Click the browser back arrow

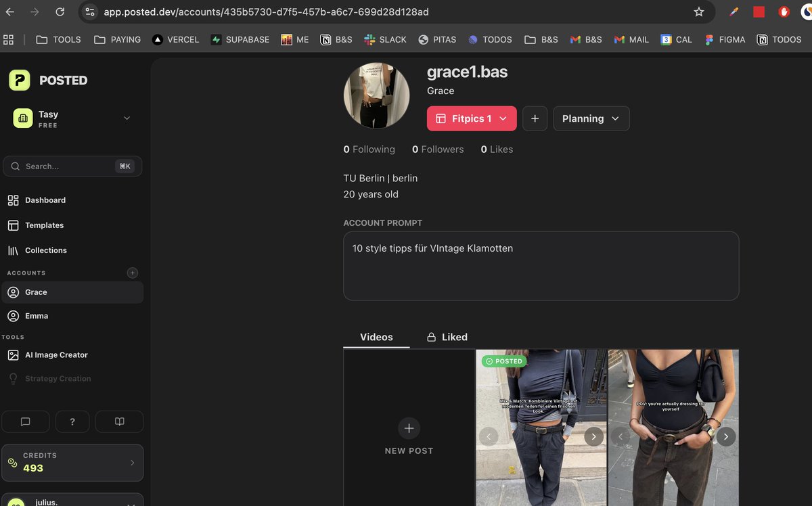(x=10, y=12)
